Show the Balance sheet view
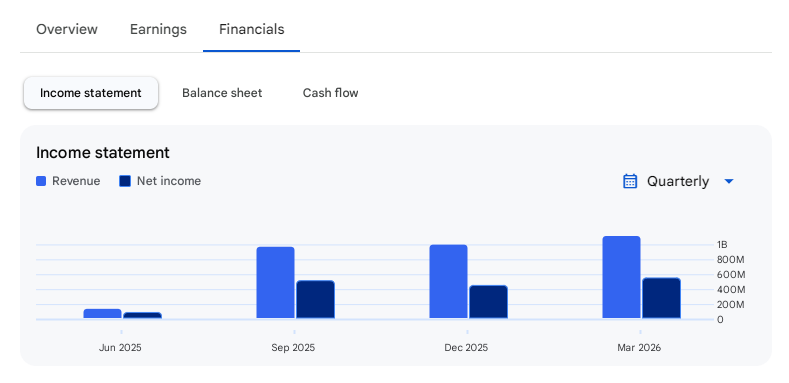The width and height of the screenshot is (789, 383). (222, 93)
